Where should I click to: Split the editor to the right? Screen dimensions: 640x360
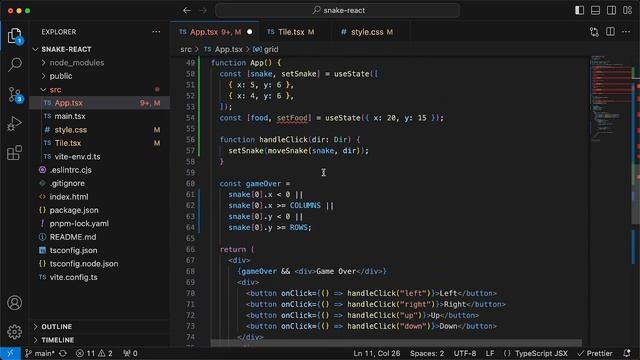[610, 32]
